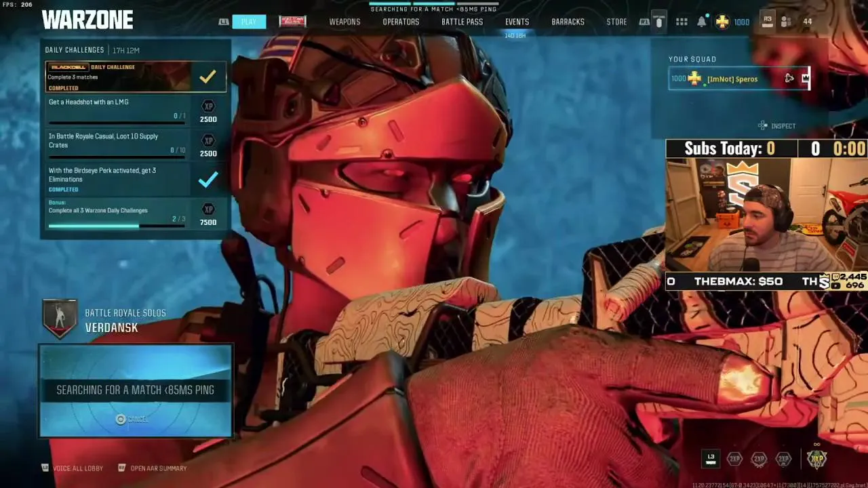
Task: Click the Battle.net platform icon on squad card
Action: 789,79
